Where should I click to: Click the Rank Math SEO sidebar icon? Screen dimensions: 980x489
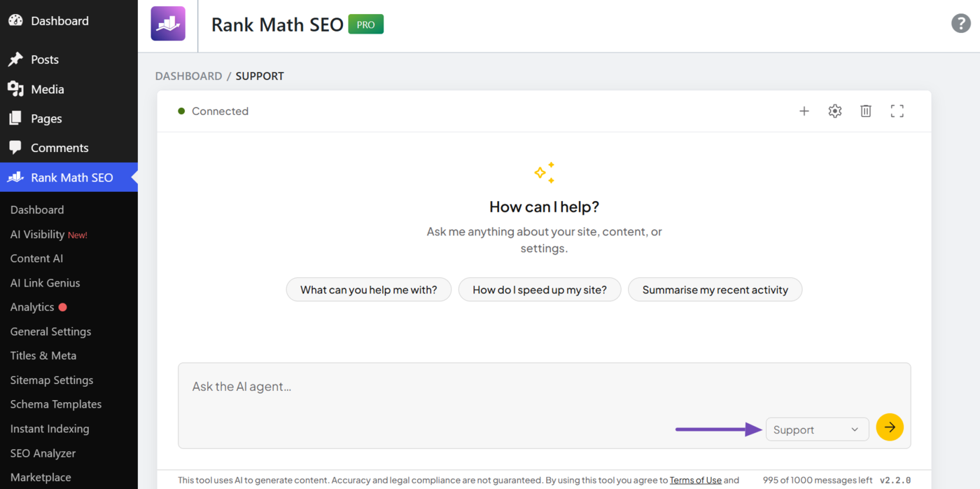[x=15, y=177]
